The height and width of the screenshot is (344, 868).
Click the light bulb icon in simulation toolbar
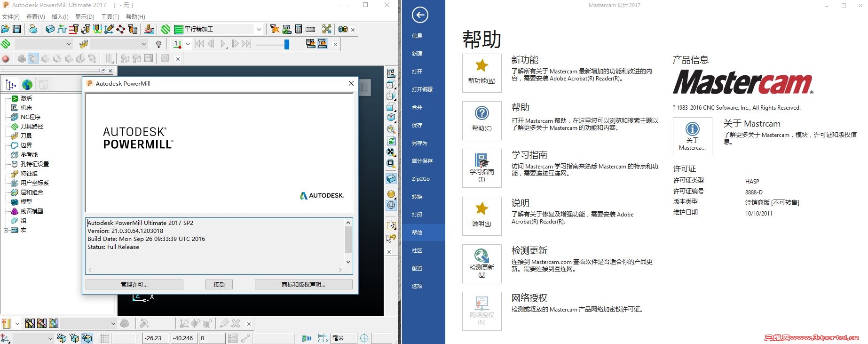[x=158, y=44]
